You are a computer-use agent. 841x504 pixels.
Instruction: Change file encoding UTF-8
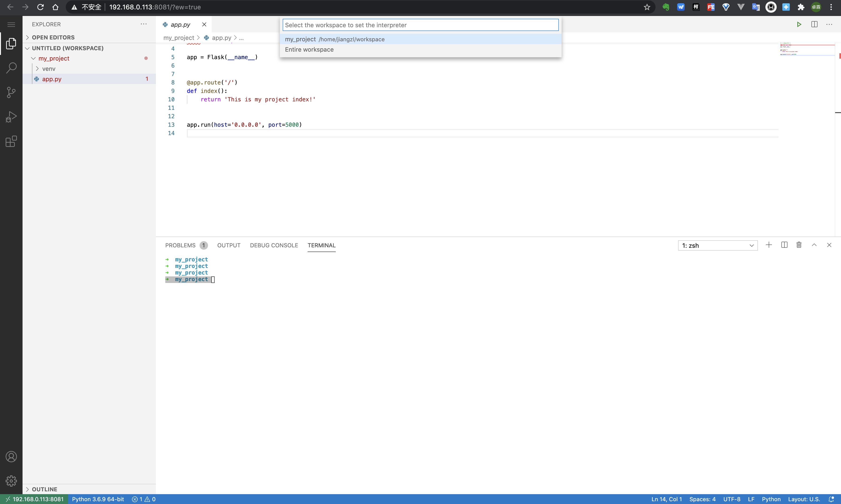[732, 499]
